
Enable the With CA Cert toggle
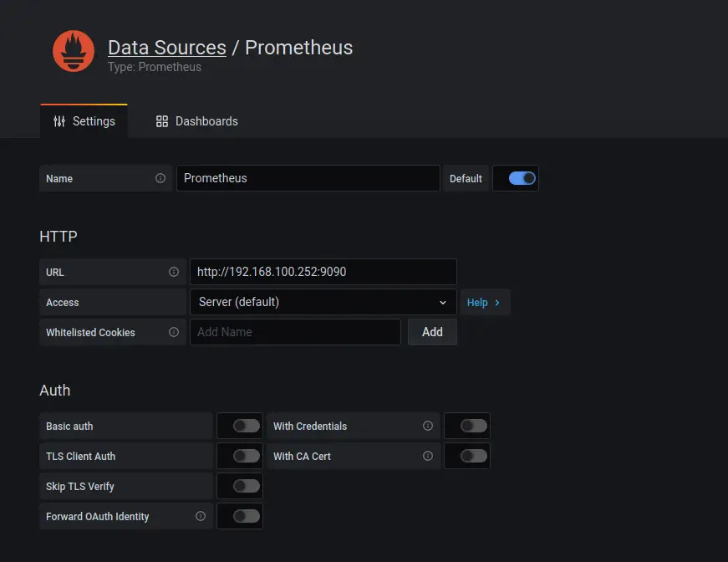pyautogui.click(x=474, y=456)
